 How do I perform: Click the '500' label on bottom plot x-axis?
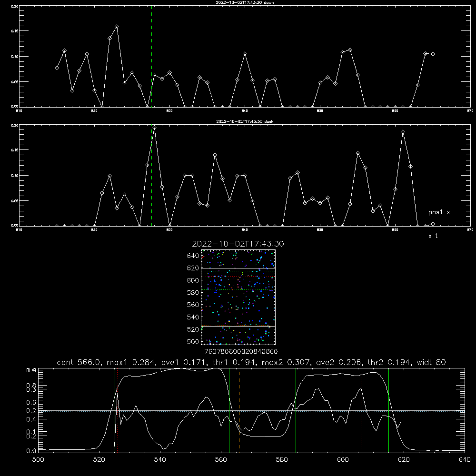38,460
